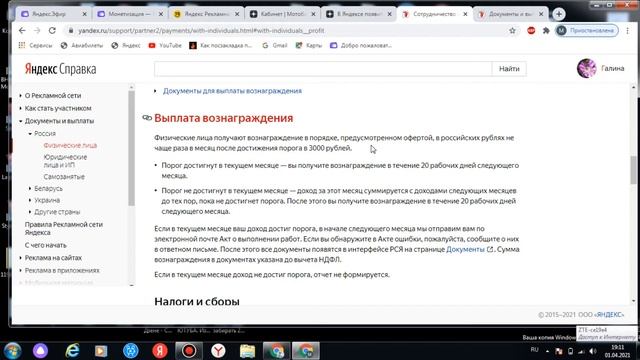
Task: Go back with the browser back arrow
Action: 22,31
